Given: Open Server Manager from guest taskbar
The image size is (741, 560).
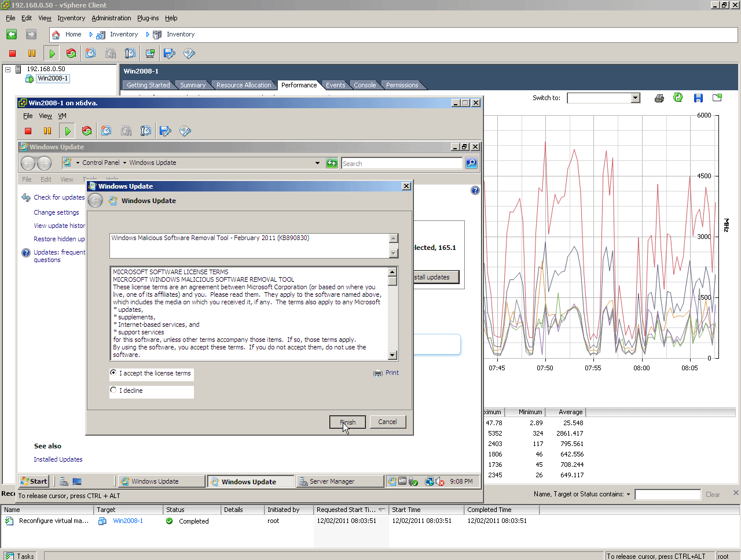Looking at the screenshot, I should coord(340,481).
